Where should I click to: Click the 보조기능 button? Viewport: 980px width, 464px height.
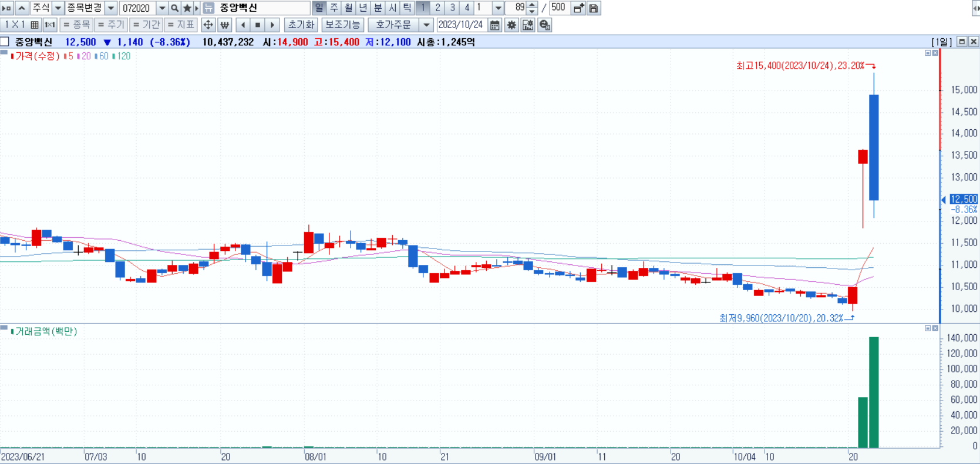pos(343,25)
